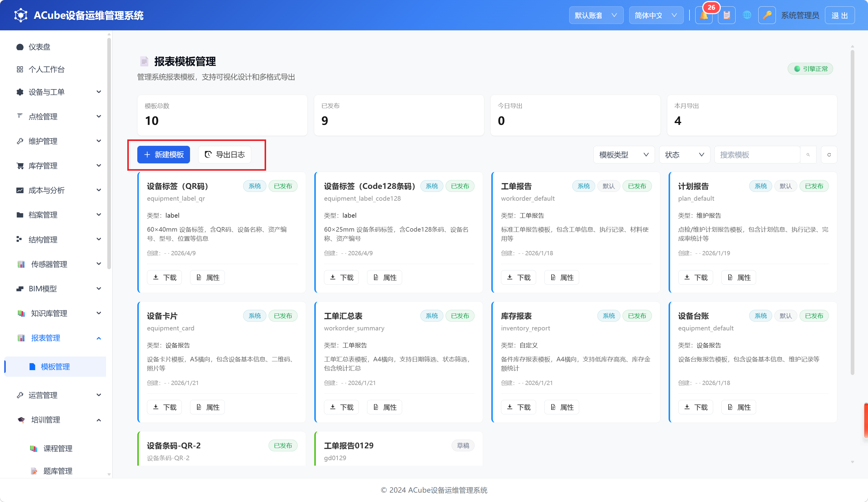Click the 工单报告0129 template card title
This screenshot has width=868, height=502.
tap(349, 446)
